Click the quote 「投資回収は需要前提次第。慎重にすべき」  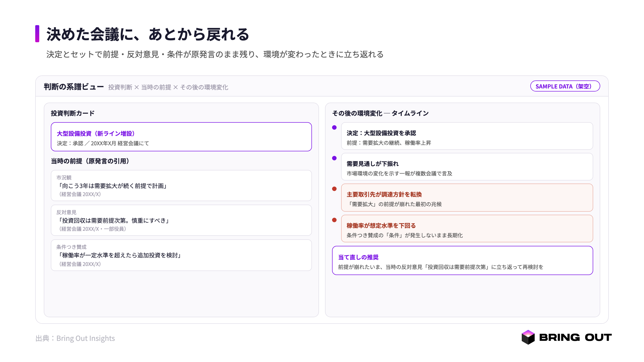pyautogui.click(x=114, y=220)
